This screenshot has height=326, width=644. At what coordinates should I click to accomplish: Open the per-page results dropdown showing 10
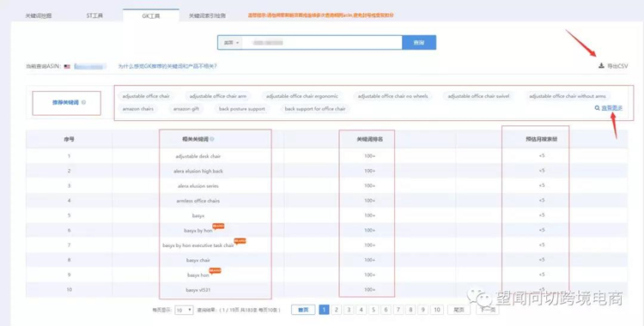click(x=184, y=310)
